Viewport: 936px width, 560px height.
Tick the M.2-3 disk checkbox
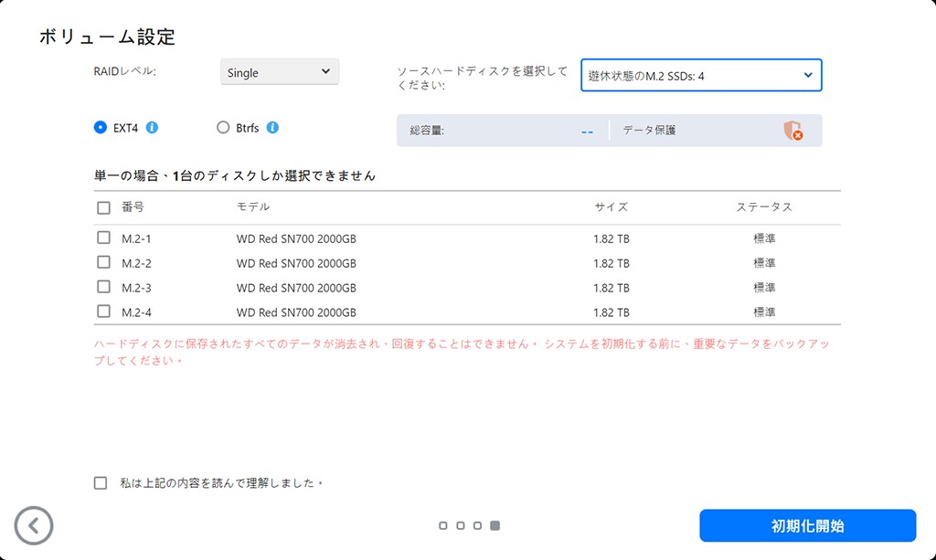pyautogui.click(x=103, y=288)
